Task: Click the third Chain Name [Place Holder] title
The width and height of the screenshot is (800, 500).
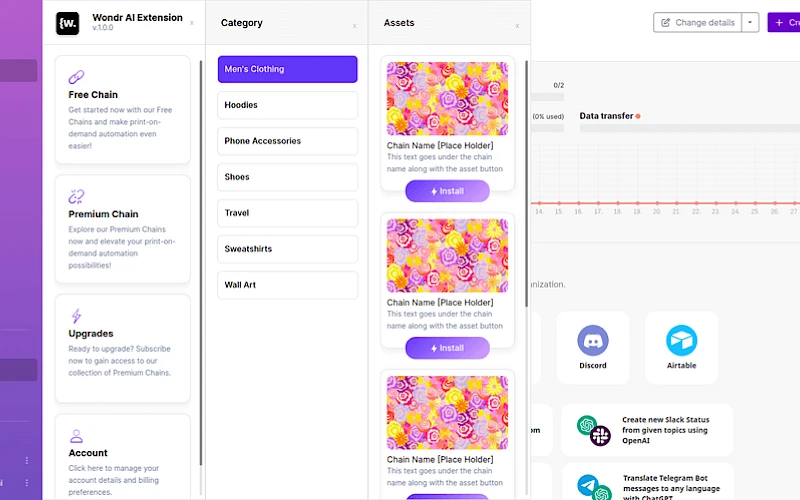Action: click(440, 460)
